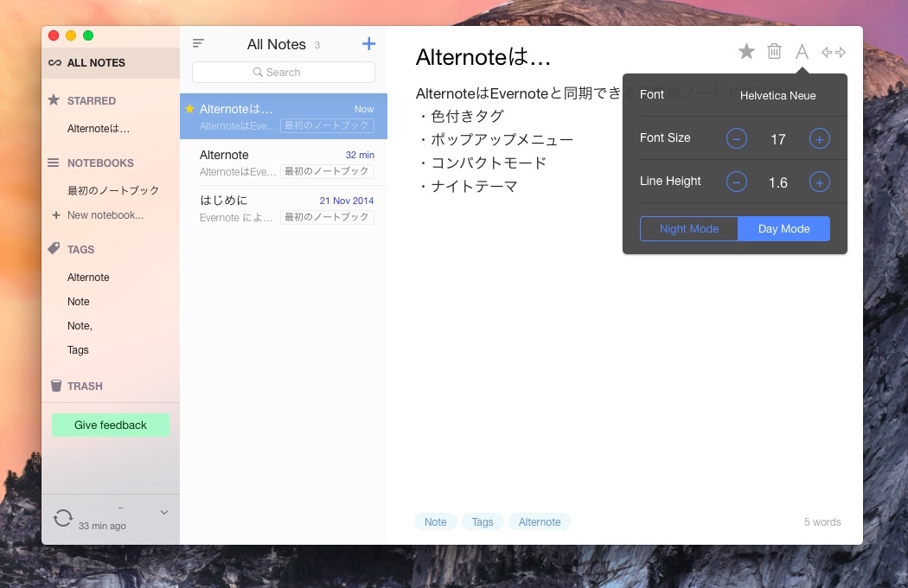This screenshot has width=908, height=588.
Task: Decrease Font Size with the minus button
Action: [737, 139]
